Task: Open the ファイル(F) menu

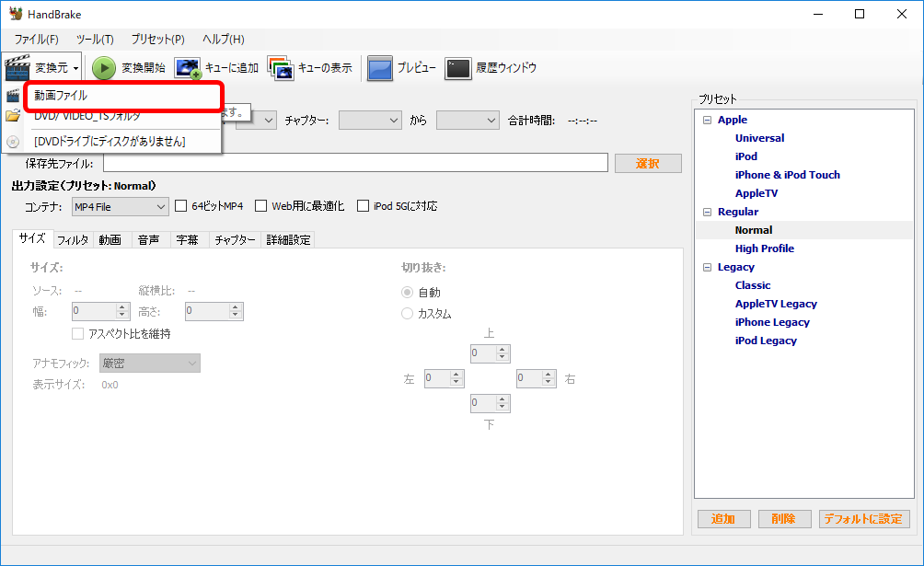Action: pos(37,40)
